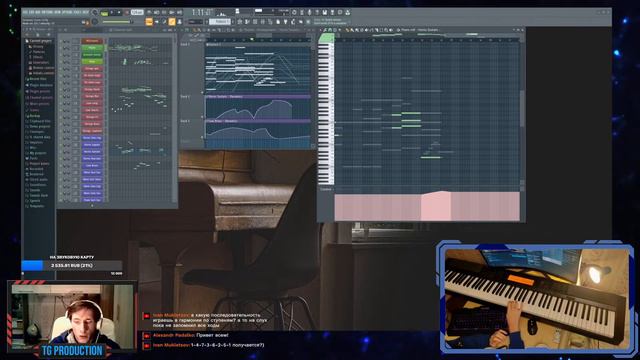Screen dimensions: 640x360
Task: Select the topmost brown-red channel button
Action: 92,41
